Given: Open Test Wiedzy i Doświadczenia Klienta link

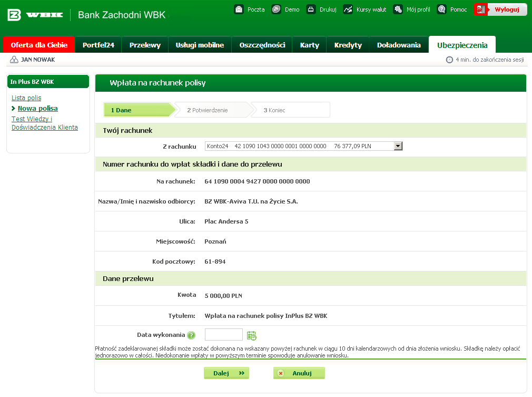Looking at the screenshot, I should pos(44,123).
